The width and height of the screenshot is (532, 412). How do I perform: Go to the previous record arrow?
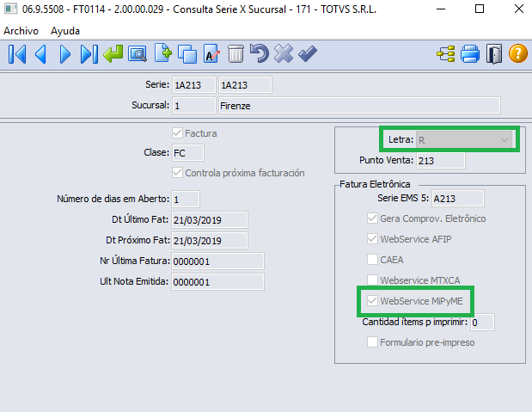[40, 54]
